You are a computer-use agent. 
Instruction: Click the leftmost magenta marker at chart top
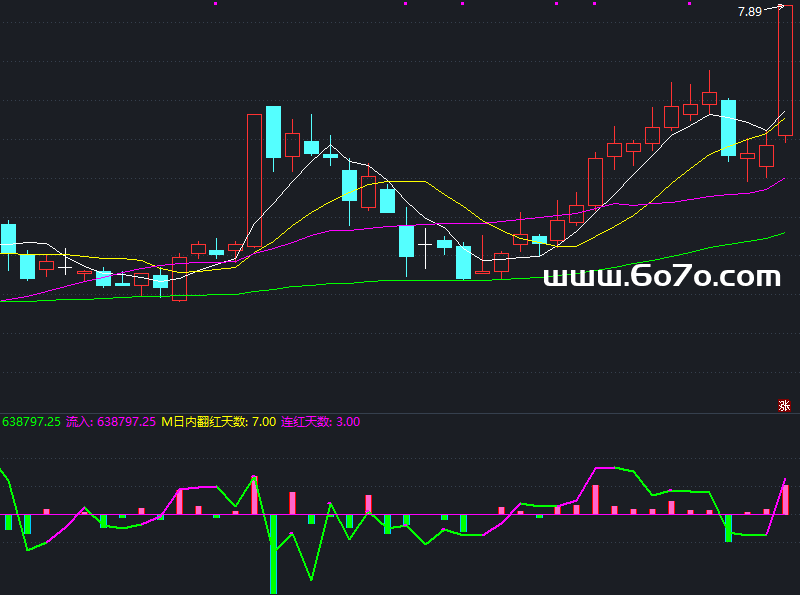(x=215, y=4)
